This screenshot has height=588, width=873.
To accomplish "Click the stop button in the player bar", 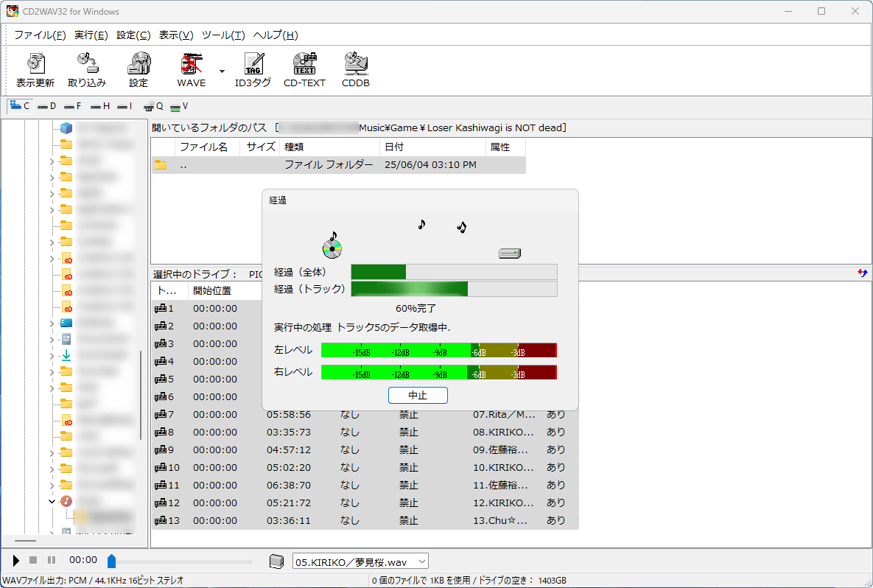I will pyautogui.click(x=33, y=560).
